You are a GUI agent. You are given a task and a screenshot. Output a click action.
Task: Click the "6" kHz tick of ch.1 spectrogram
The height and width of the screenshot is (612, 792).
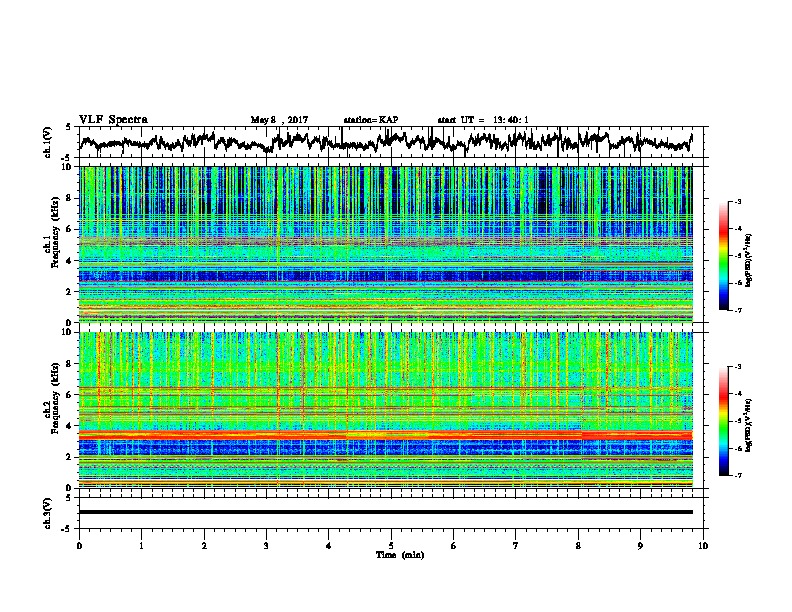tap(70, 229)
